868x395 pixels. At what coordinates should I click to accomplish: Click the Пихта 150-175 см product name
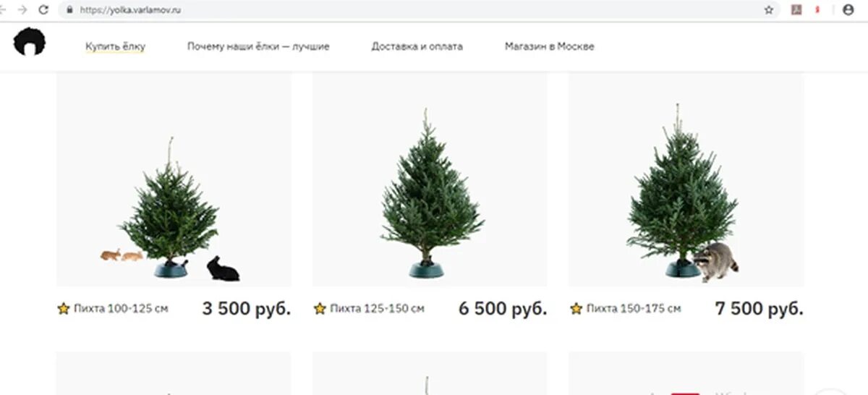(634, 309)
